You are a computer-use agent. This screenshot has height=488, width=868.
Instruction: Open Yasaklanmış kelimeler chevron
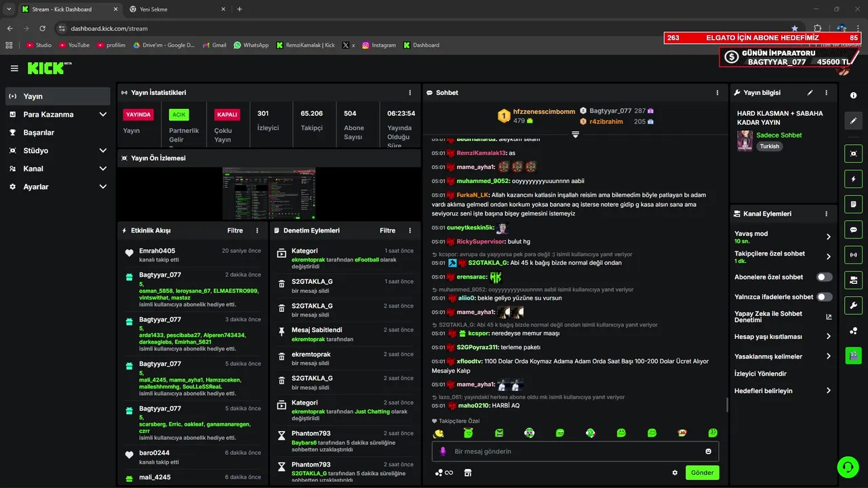pyautogui.click(x=828, y=357)
